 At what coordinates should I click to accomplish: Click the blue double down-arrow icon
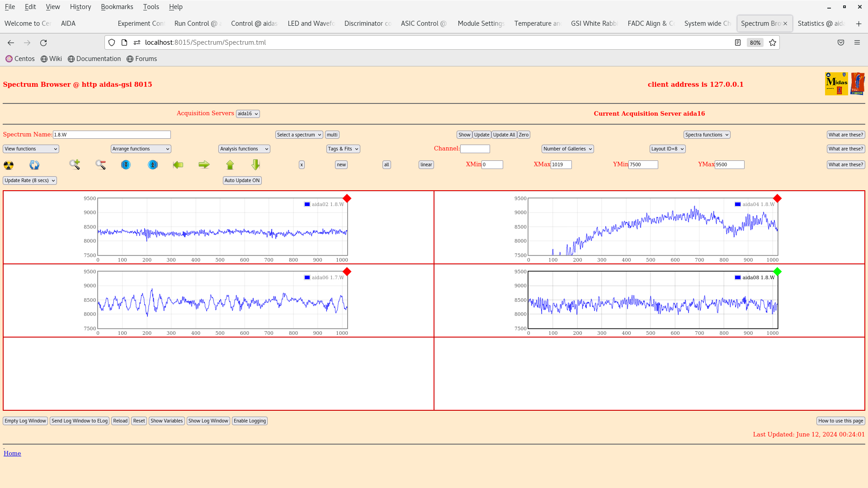pos(126,165)
